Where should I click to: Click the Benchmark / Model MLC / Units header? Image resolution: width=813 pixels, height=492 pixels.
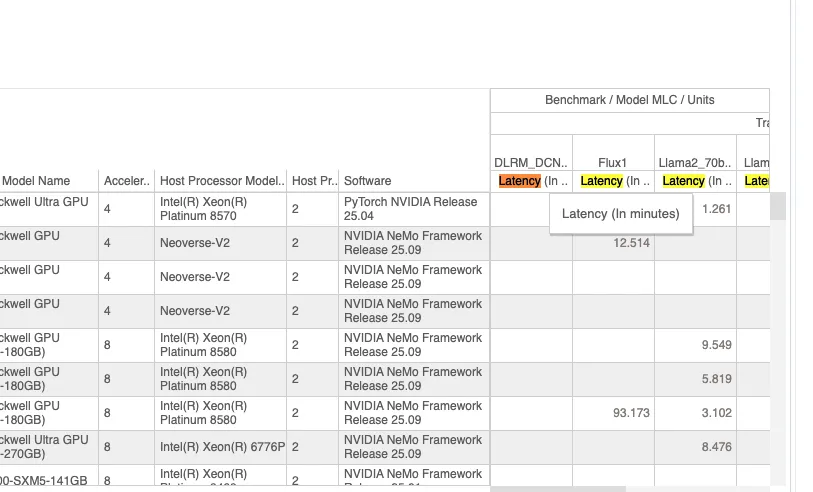[629, 100]
